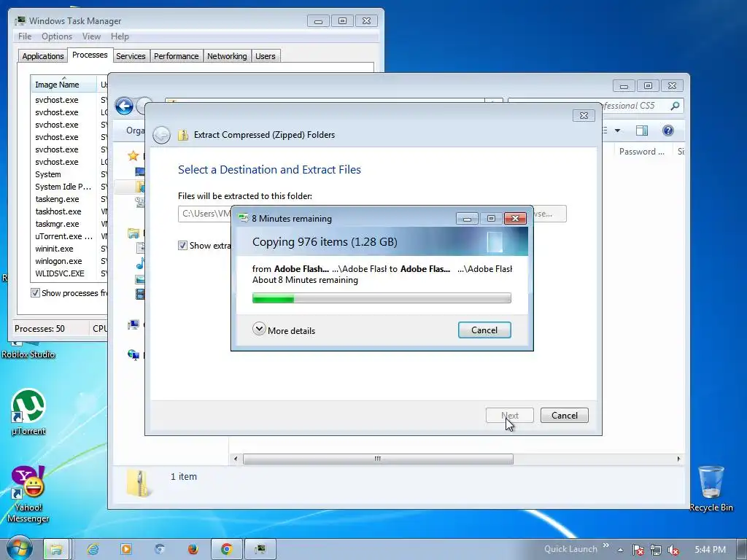747x560 pixels.
Task: Open the Windows Start orb
Action: point(20,548)
